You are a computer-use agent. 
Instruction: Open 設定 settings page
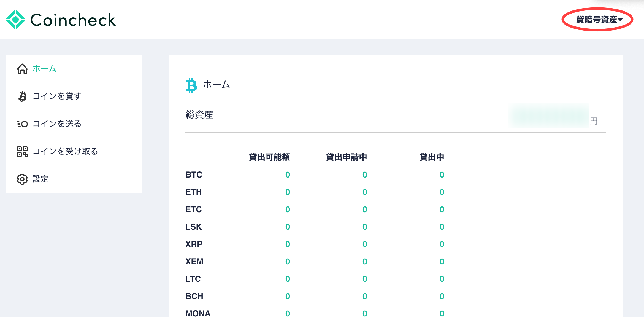click(x=40, y=179)
